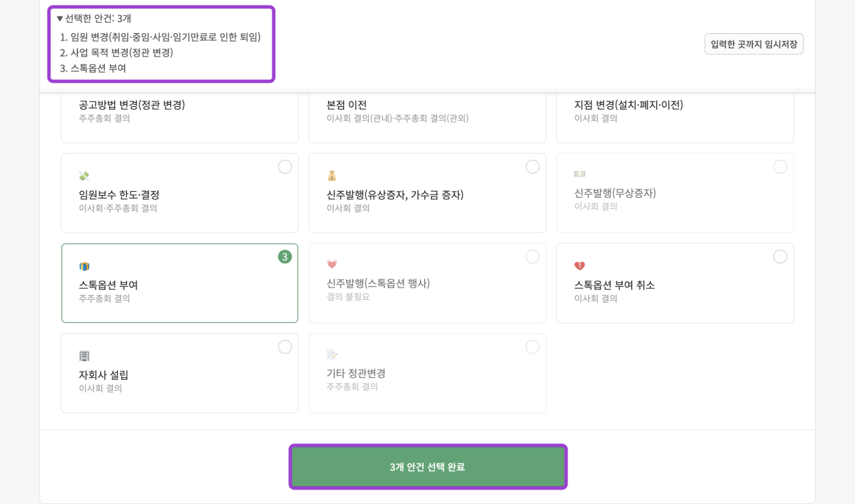Click the building icon for 자회사 설립
Image resolution: width=855 pixels, height=504 pixels.
[x=84, y=356]
